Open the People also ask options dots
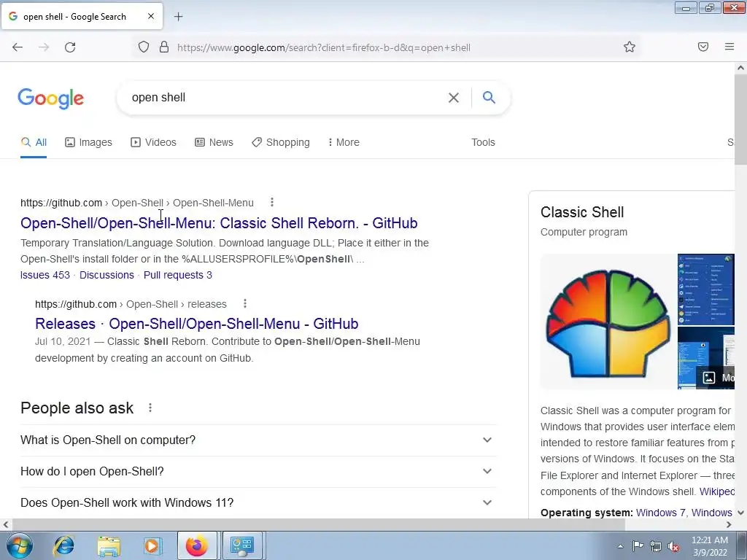Viewport: 747px width, 560px height. 150,408
